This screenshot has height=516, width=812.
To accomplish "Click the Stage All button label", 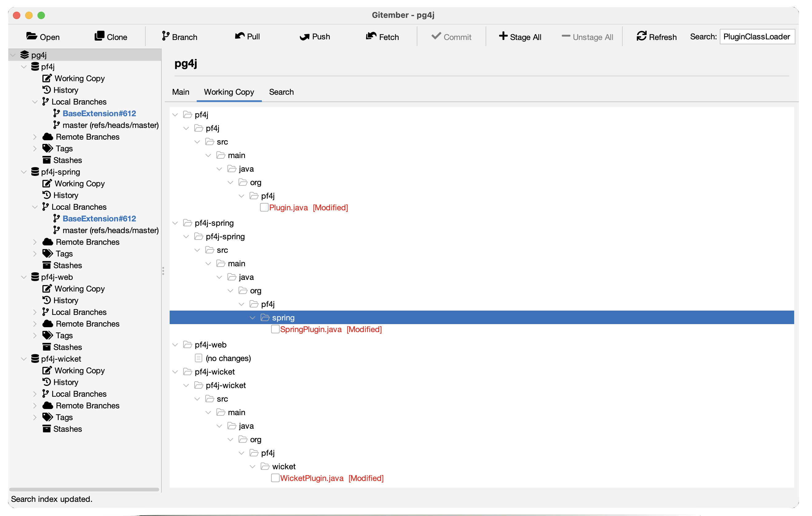I will tap(525, 37).
